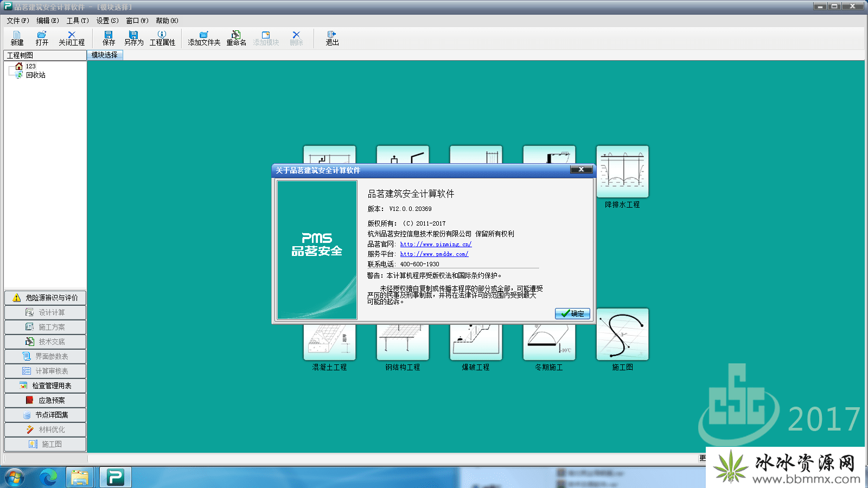The image size is (868, 488).
Task: Open the 帮助(H) menu
Action: click(167, 21)
